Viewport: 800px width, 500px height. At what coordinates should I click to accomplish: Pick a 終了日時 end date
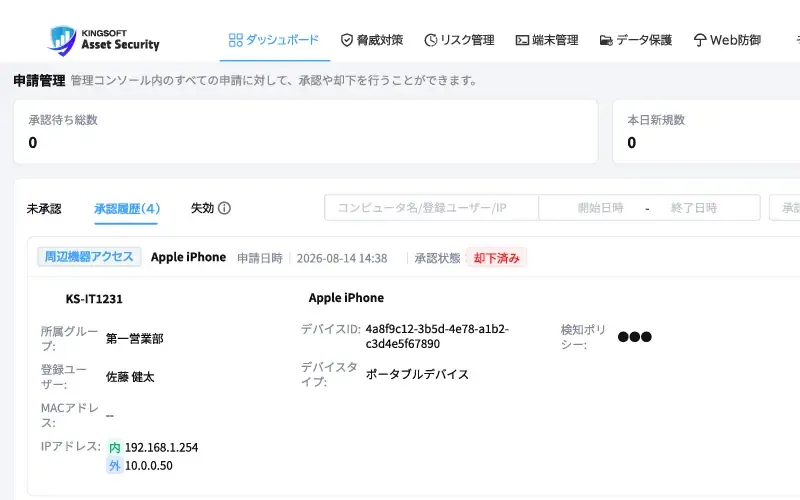click(x=694, y=208)
